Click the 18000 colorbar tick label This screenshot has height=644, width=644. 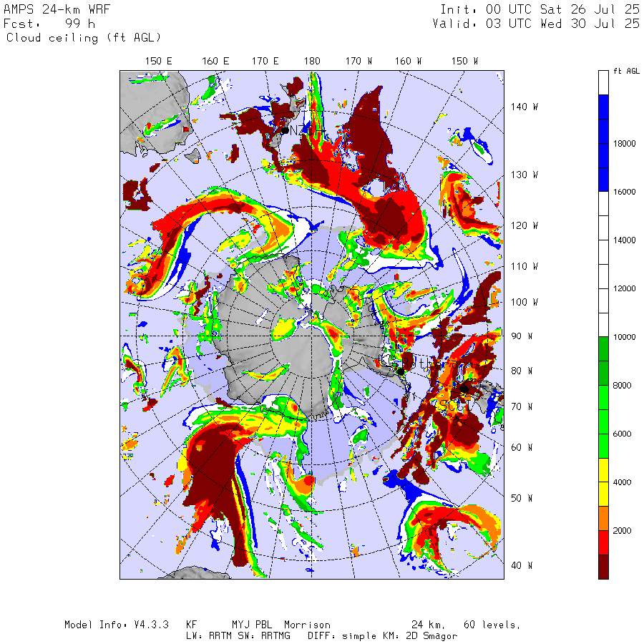coord(624,143)
